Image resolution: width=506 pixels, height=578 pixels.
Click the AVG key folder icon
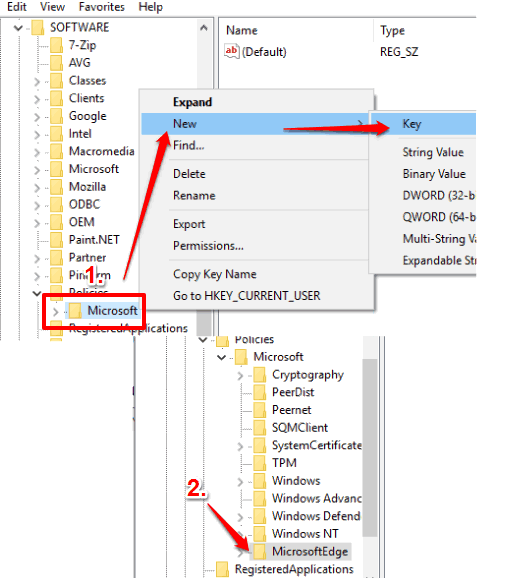56,63
